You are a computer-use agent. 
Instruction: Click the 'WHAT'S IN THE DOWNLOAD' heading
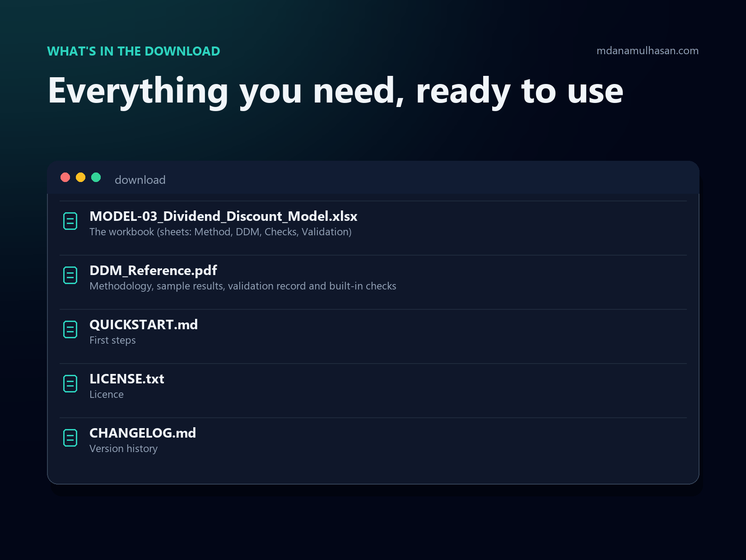tap(134, 51)
